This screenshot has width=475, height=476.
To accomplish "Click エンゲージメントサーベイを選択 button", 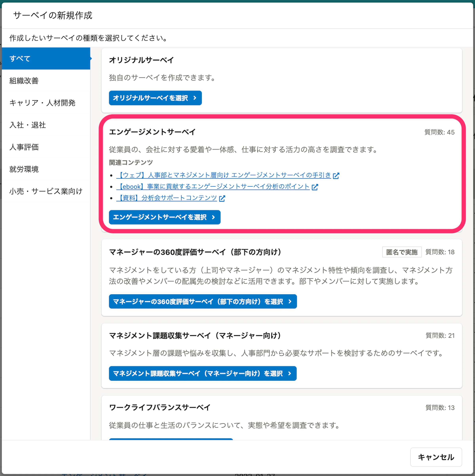I will click(x=165, y=217).
